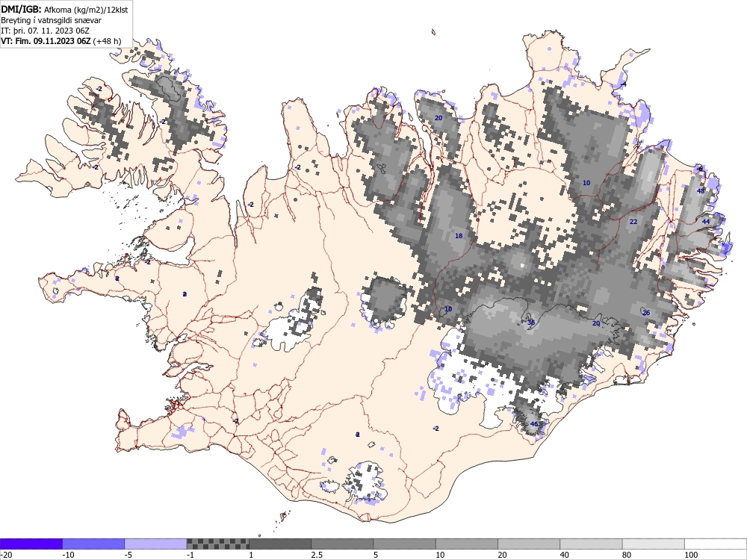Click the "-5" legend scale label
Image resolution: width=747 pixels, height=560 pixels.
pos(129,556)
